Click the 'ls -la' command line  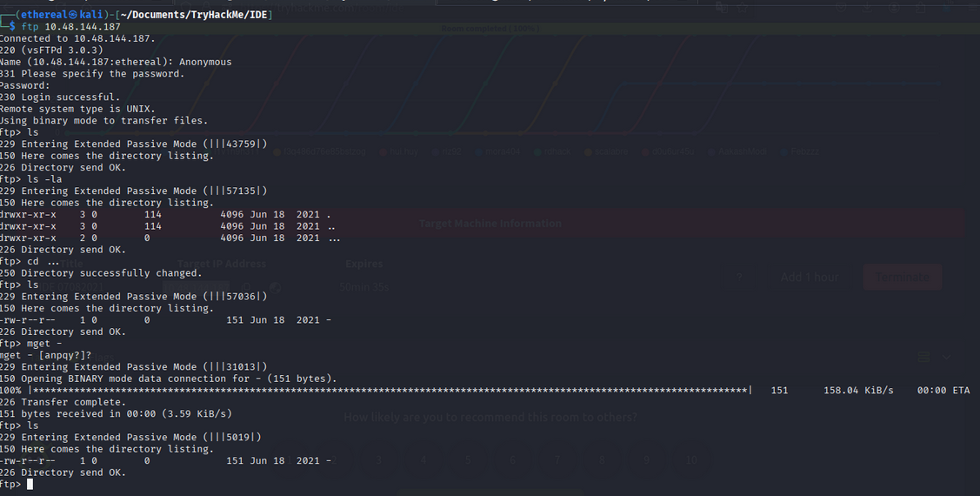click(44, 179)
